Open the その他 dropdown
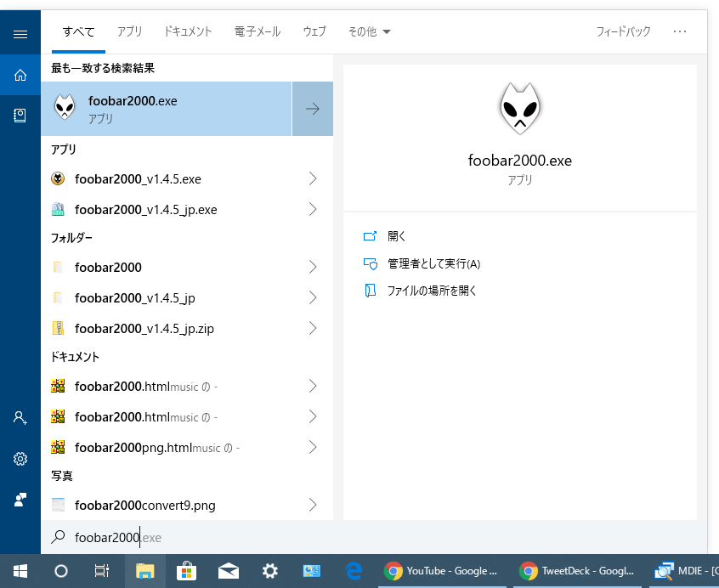 (369, 31)
